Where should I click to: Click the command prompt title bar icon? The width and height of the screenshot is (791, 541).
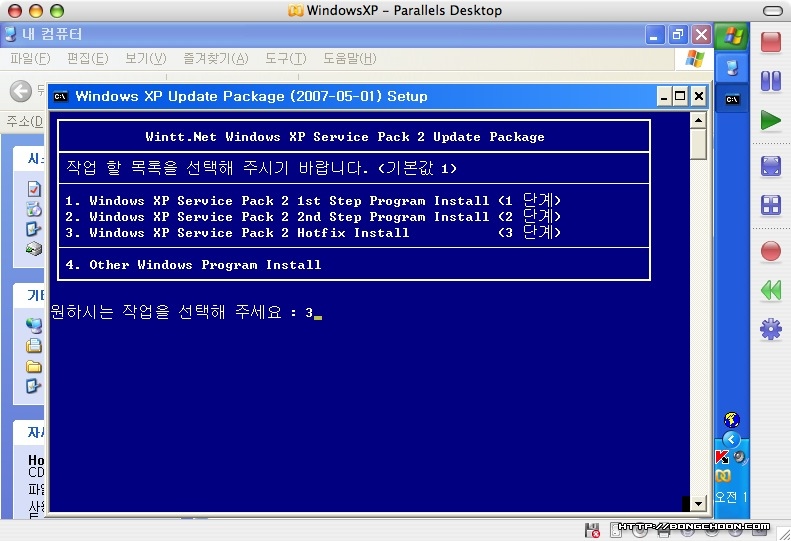coord(61,96)
